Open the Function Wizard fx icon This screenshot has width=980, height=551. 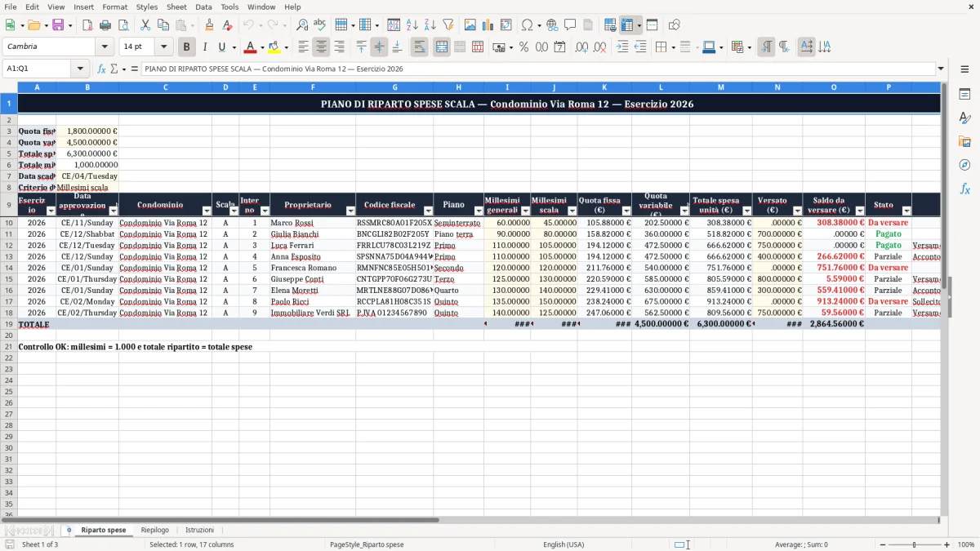coord(102,69)
